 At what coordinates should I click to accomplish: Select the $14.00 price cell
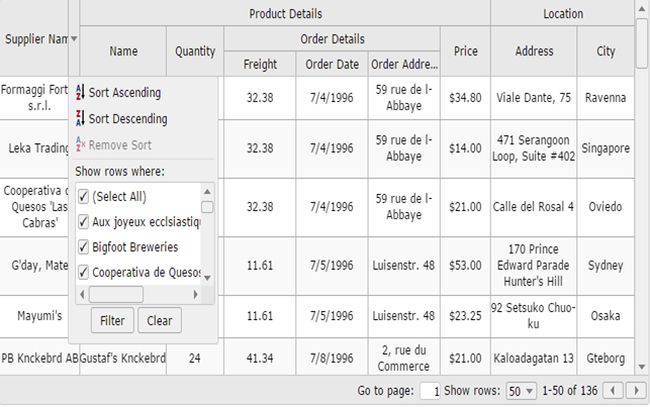coord(466,148)
